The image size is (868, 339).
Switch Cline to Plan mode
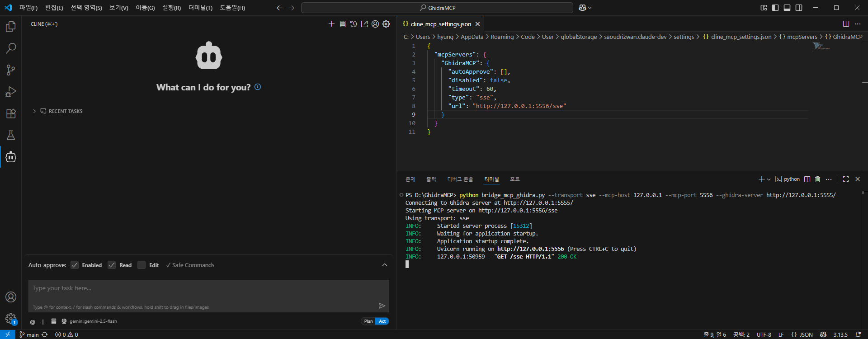(368, 321)
